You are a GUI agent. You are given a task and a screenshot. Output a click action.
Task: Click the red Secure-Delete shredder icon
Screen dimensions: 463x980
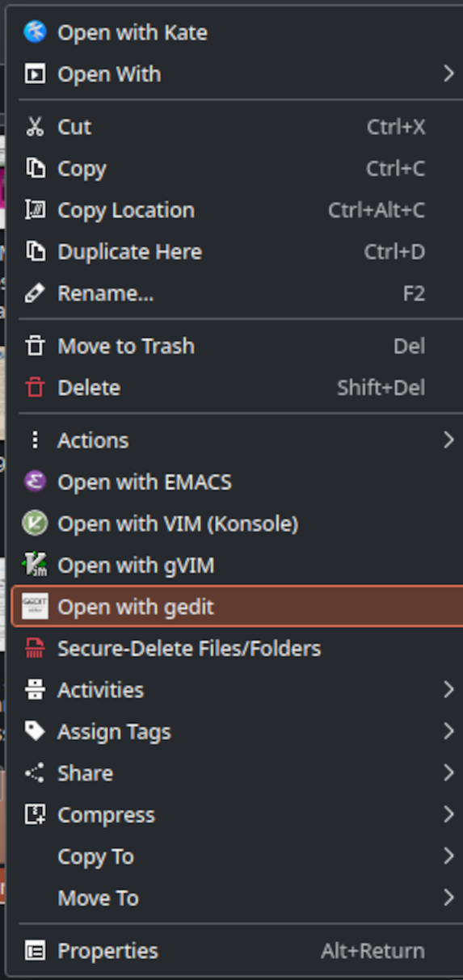click(x=35, y=649)
